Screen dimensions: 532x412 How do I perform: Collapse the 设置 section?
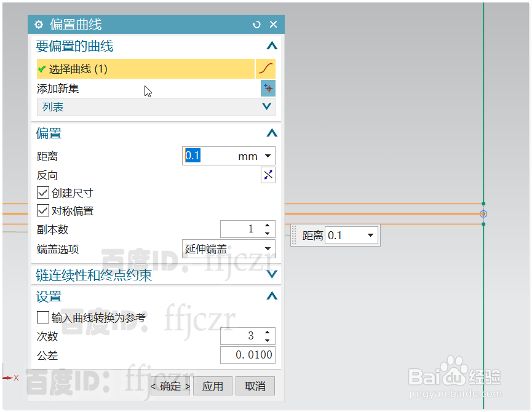[272, 296]
